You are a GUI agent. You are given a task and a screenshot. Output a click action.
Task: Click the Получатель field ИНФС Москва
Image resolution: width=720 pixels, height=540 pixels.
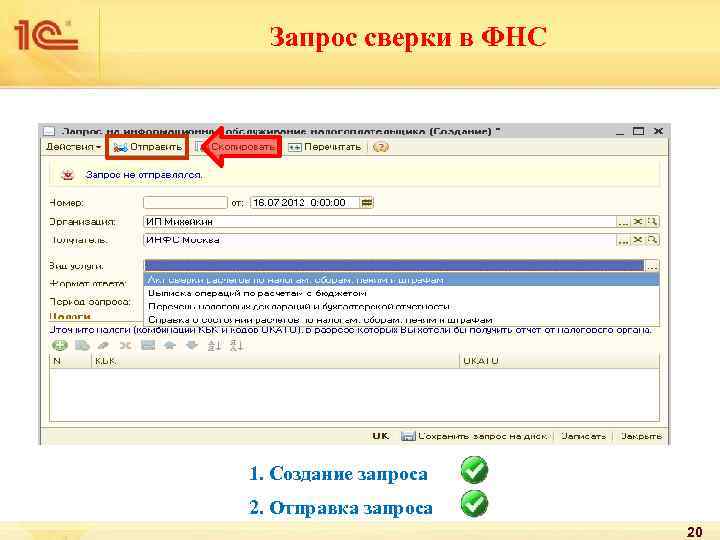point(379,240)
